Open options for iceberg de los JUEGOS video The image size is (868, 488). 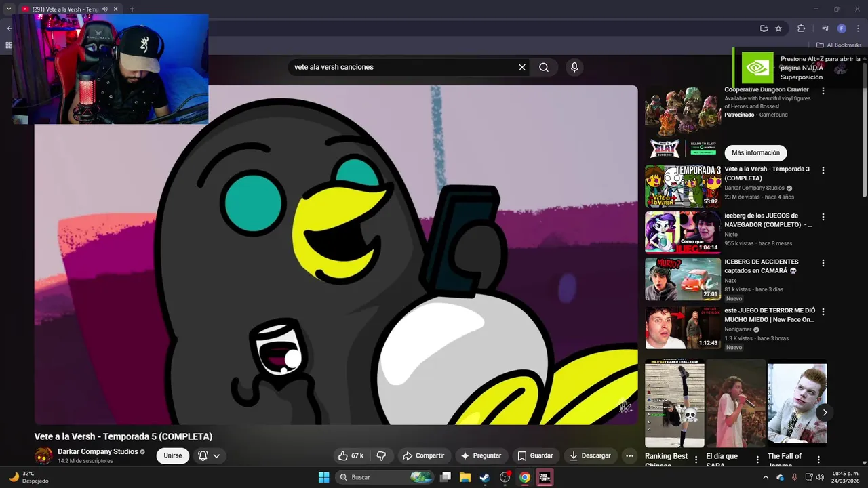click(823, 217)
